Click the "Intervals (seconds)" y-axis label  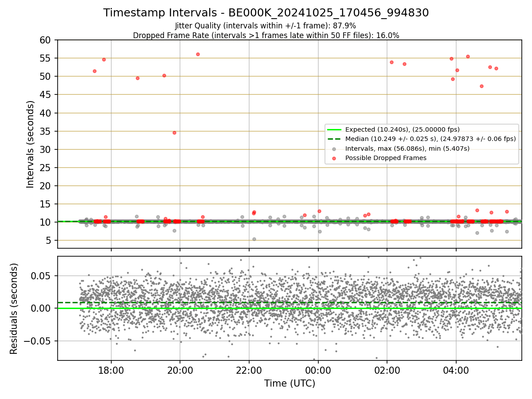[30, 144]
